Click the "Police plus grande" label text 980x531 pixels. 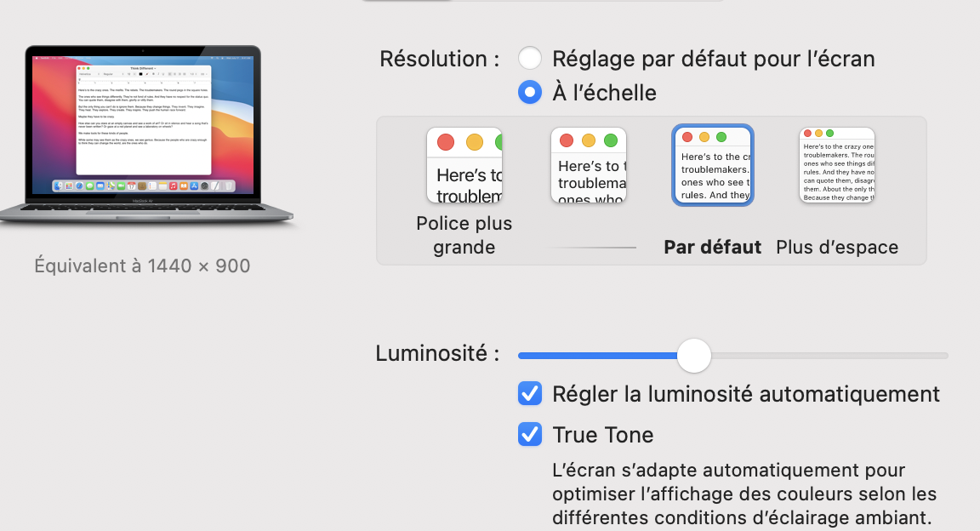(x=464, y=235)
